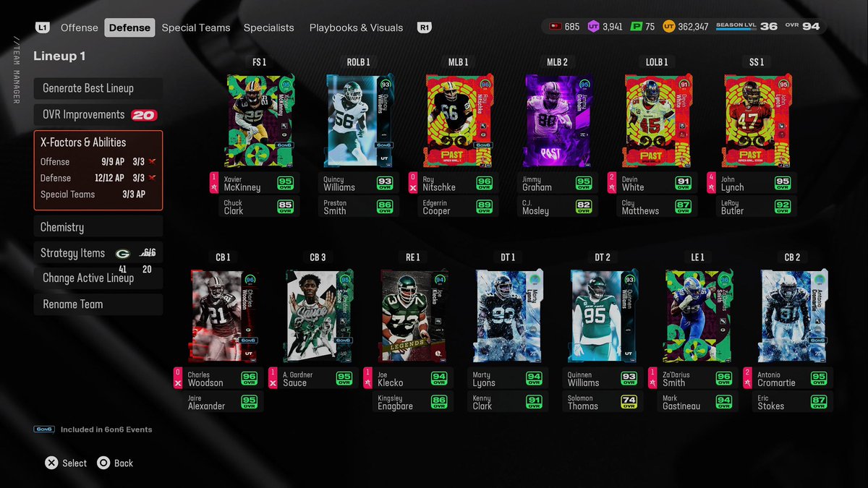This screenshot has height=488, width=868.
Task: Select Antonio Cromartie CB 2 card
Action: 794,315
